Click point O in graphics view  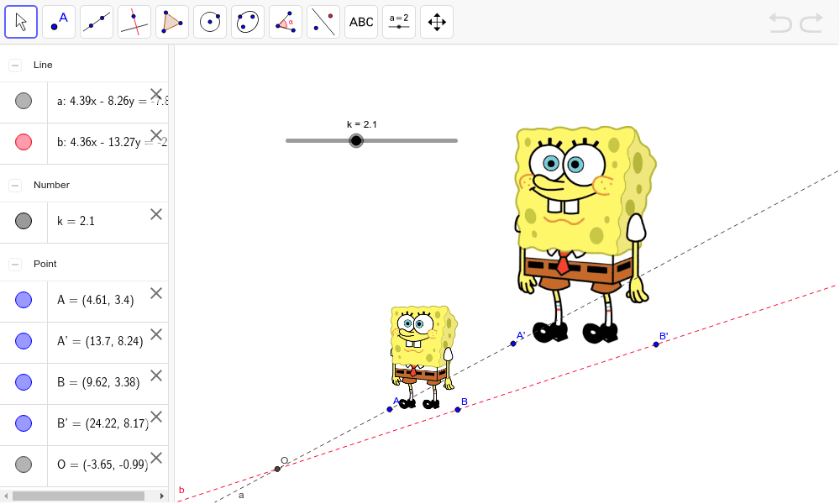pos(277,470)
